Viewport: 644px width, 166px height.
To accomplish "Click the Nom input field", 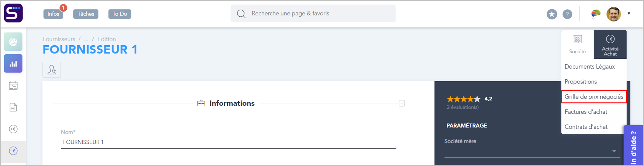I will coord(228,142).
